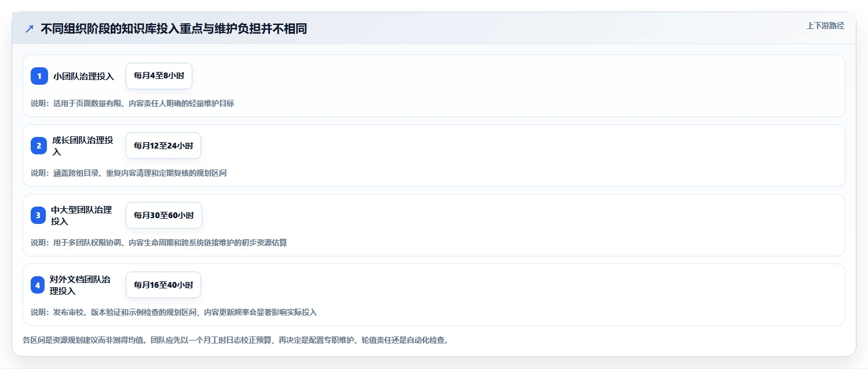
Task: Select the step 2 number badge
Action: pos(39,146)
